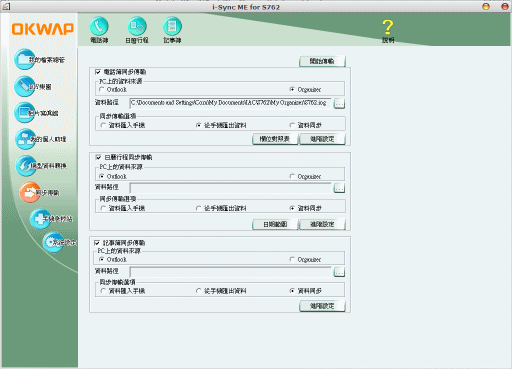This screenshot has height=369, width=512.
Task: Select the second sidebar item with pencil icon
Action: pyautogui.click(x=33, y=86)
